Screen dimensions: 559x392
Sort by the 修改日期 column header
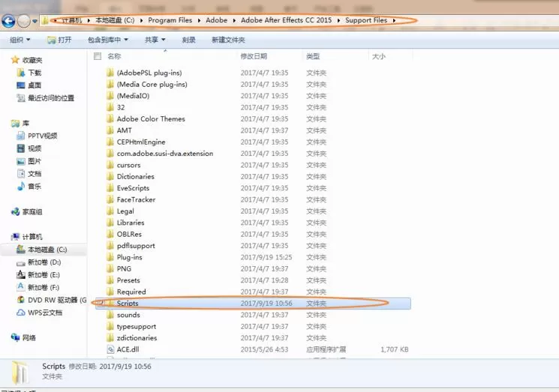coord(254,56)
